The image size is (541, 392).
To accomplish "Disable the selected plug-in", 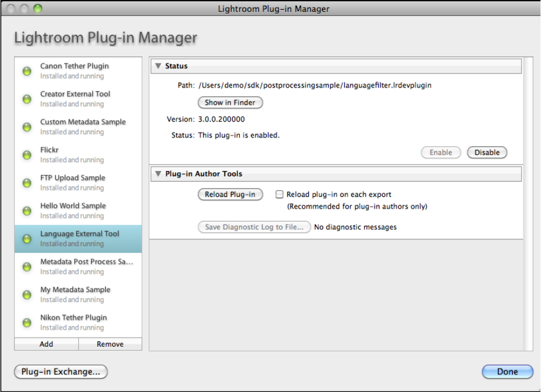I will pos(487,153).
